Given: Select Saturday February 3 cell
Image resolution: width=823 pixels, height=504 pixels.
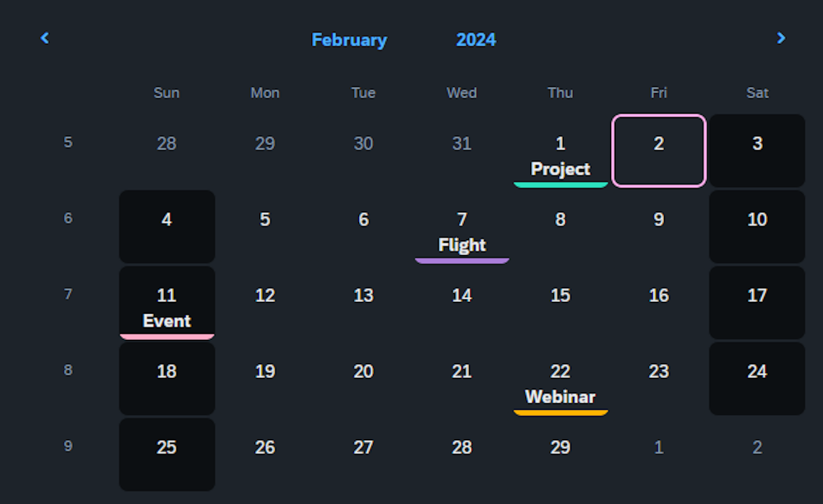Looking at the screenshot, I should [757, 151].
